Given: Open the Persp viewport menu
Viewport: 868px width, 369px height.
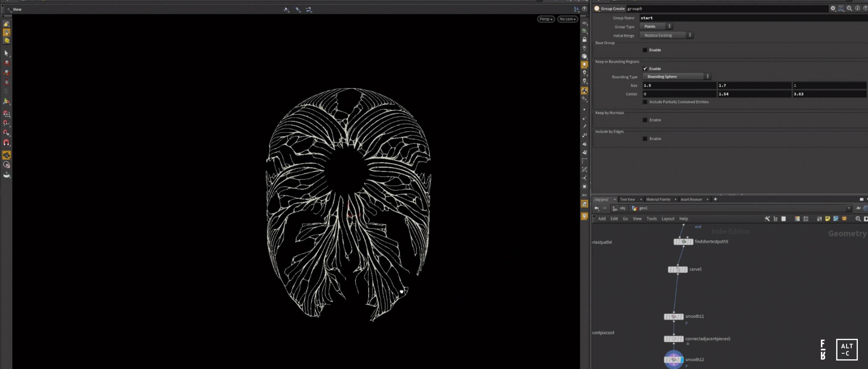Looking at the screenshot, I should pos(546,19).
